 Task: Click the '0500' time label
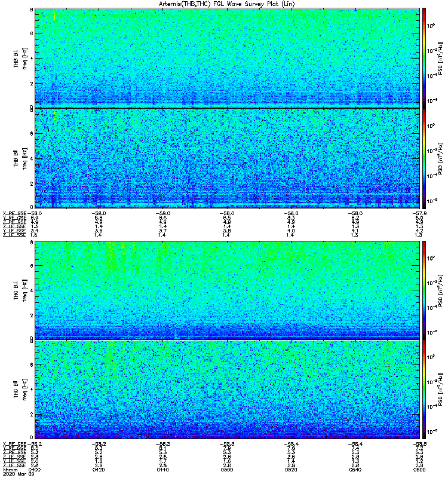tap(227, 470)
